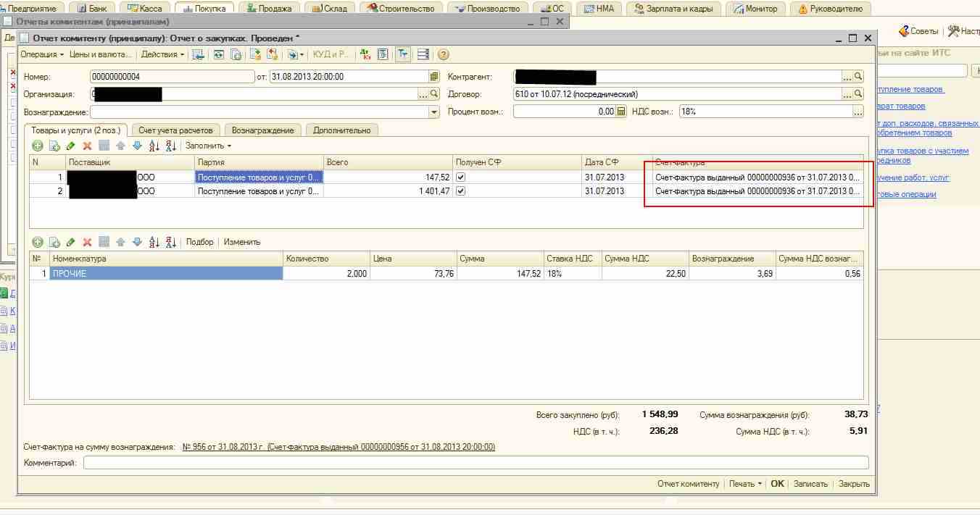Click the ellipsis button in the Организация field
Screen dimensions: 980x515
(x=423, y=94)
